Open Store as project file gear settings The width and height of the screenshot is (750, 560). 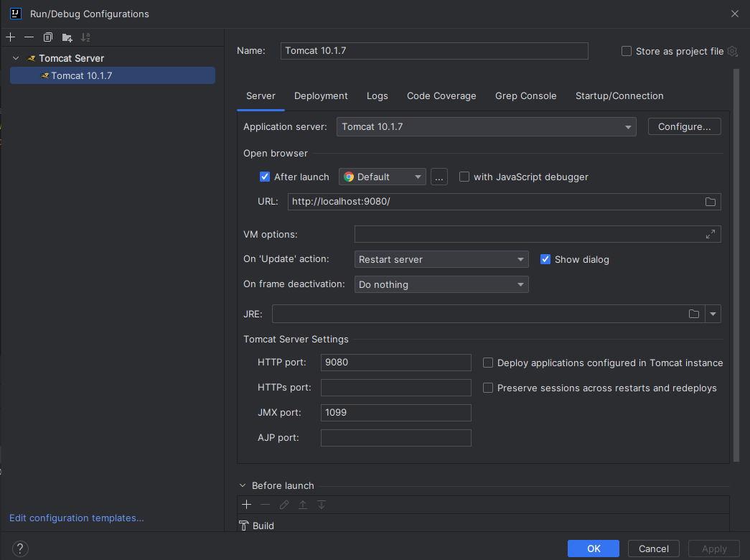pos(732,51)
